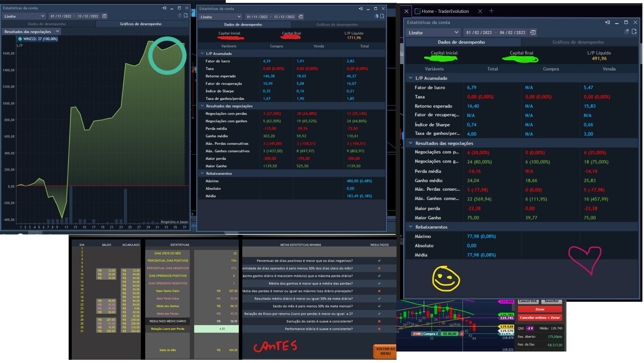Viewport: 644px width, 363px height.
Task: Click the pie chart icon in the TraderEvolution statistics window
Action: [626, 32]
